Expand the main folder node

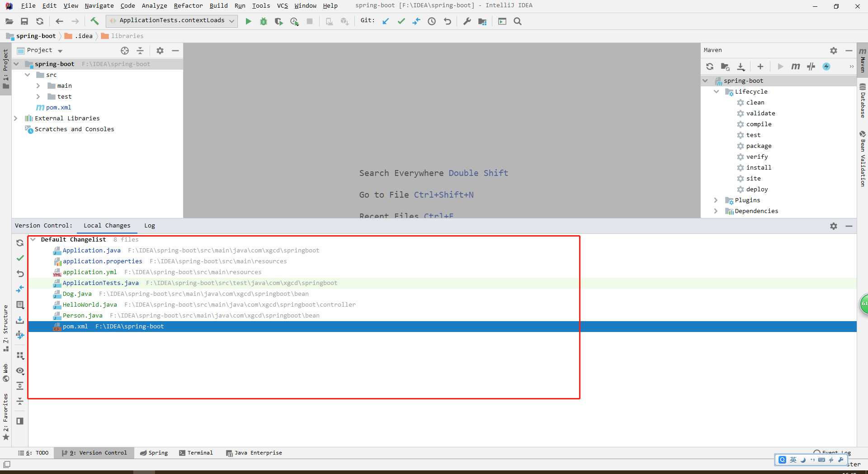[x=38, y=85]
